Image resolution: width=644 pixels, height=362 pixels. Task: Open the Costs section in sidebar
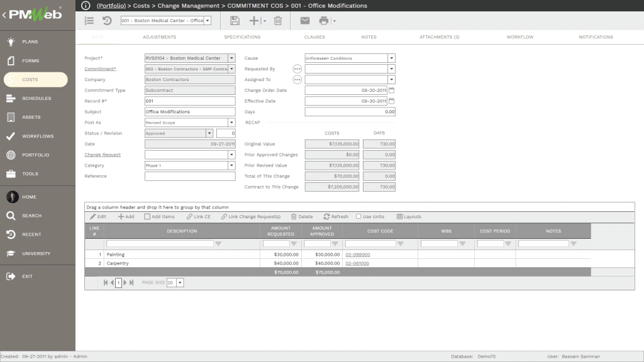[x=36, y=80]
